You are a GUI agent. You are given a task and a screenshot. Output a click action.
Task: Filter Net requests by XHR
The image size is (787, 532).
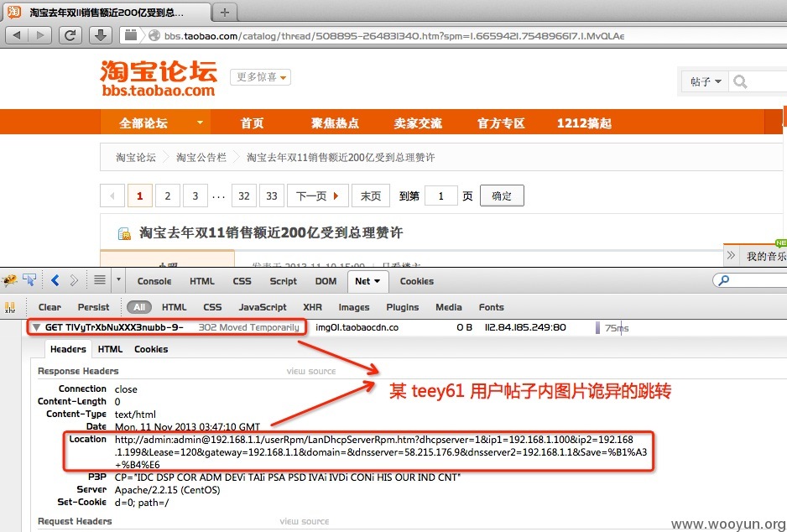pos(312,307)
